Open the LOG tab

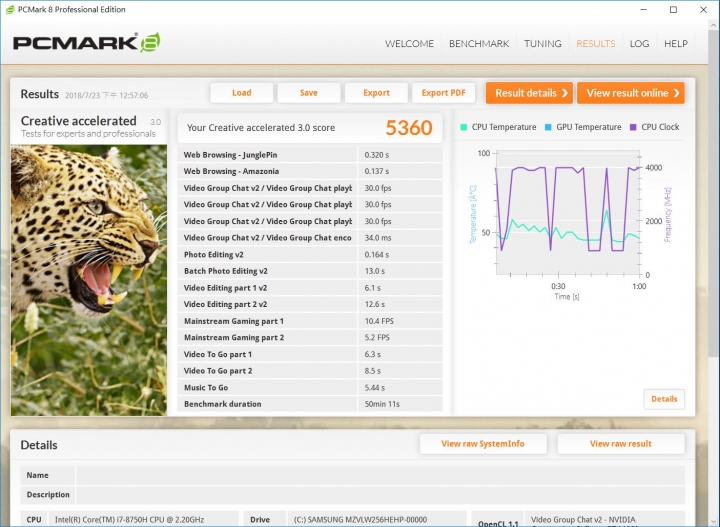click(x=639, y=44)
